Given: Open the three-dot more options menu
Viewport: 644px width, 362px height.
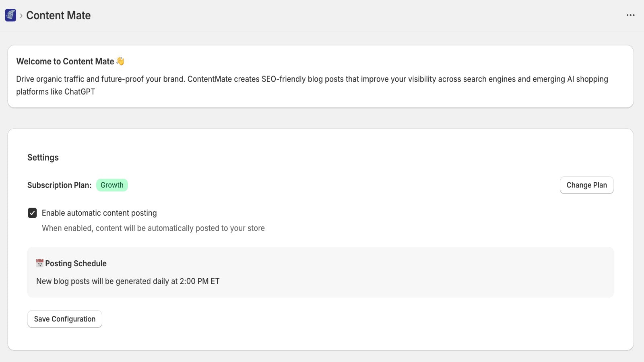Looking at the screenshot, I should [x=630, y=15].
